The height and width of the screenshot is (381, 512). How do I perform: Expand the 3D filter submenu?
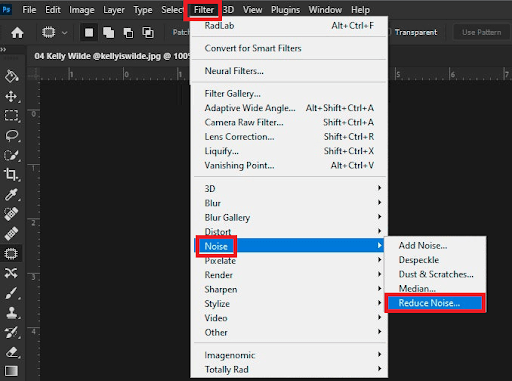pyautogui.click(x=289, y=189)
